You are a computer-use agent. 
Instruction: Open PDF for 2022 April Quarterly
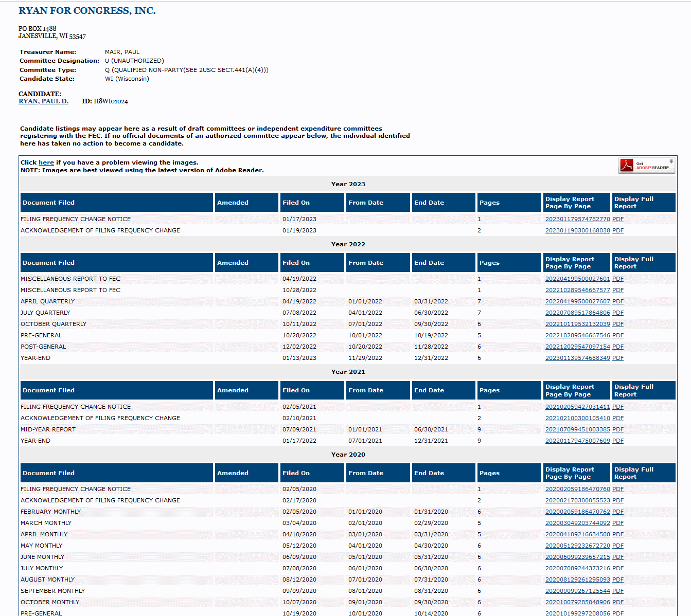click(x=618, y=301)
